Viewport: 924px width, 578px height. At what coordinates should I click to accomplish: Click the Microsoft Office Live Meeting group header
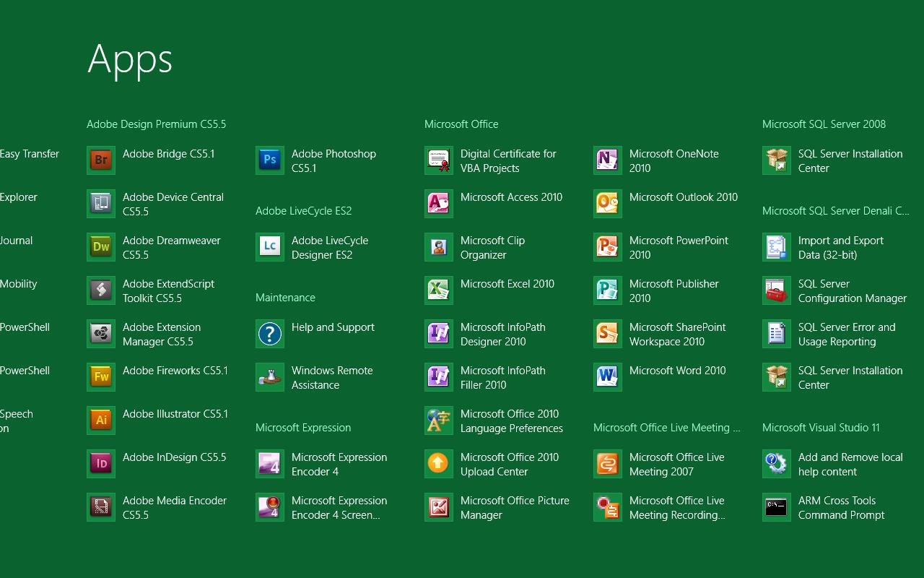666,428
